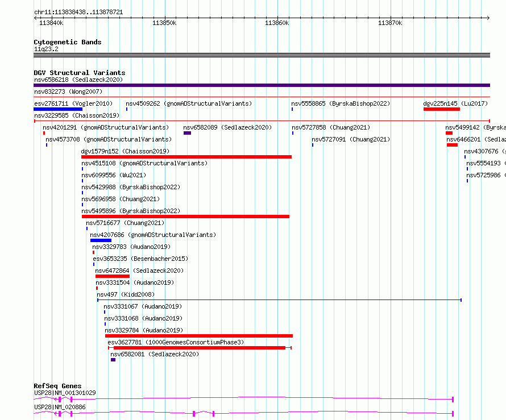Select the nsv5495896 red variant bar

pyautogui.click(x=185, y=217)
